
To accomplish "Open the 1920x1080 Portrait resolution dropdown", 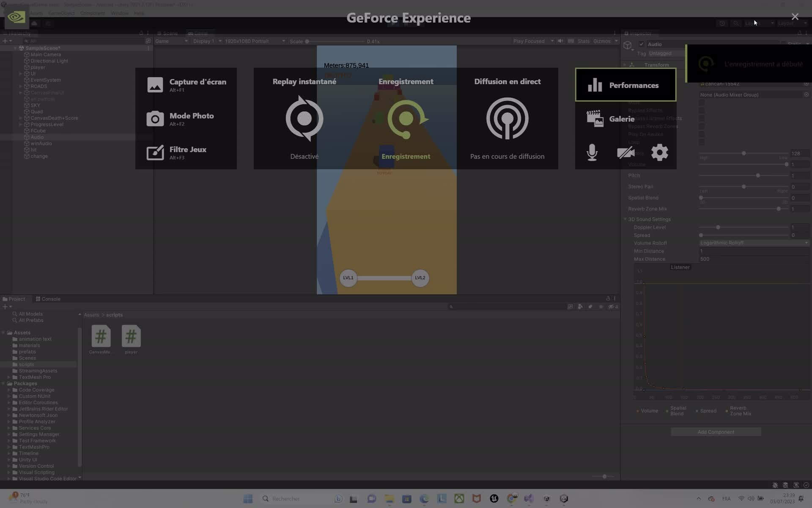I will coord(254,41).
